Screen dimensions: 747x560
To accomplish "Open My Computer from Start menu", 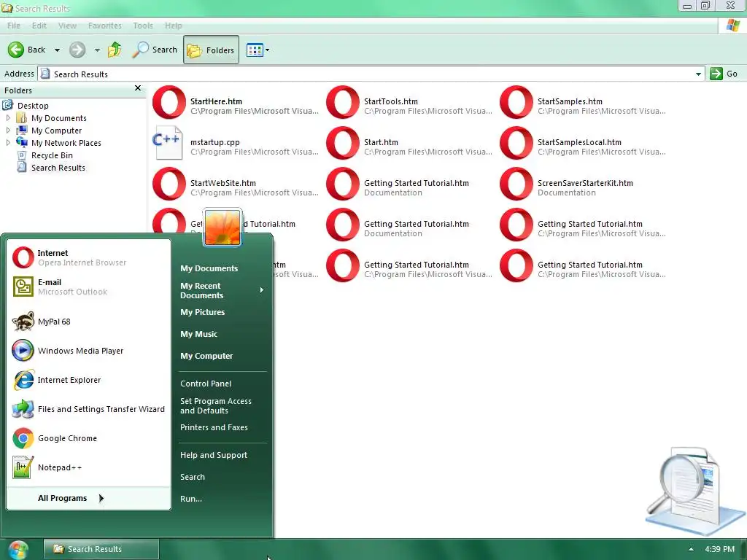I will 206,356.
